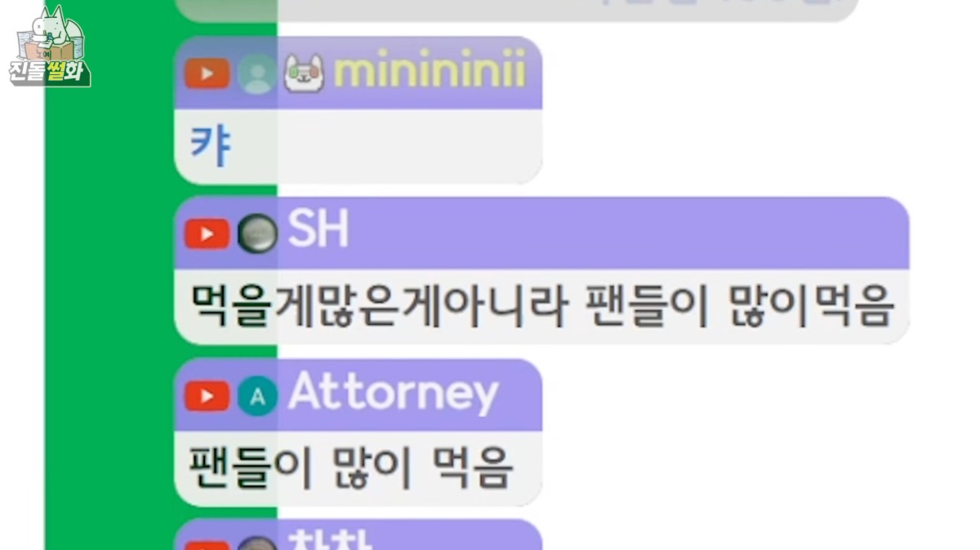Click the purple header bar of SH's message
Image resolution: width=980 pixels, height=550 pixels.
pyautogui.click(x=541, y=233)
